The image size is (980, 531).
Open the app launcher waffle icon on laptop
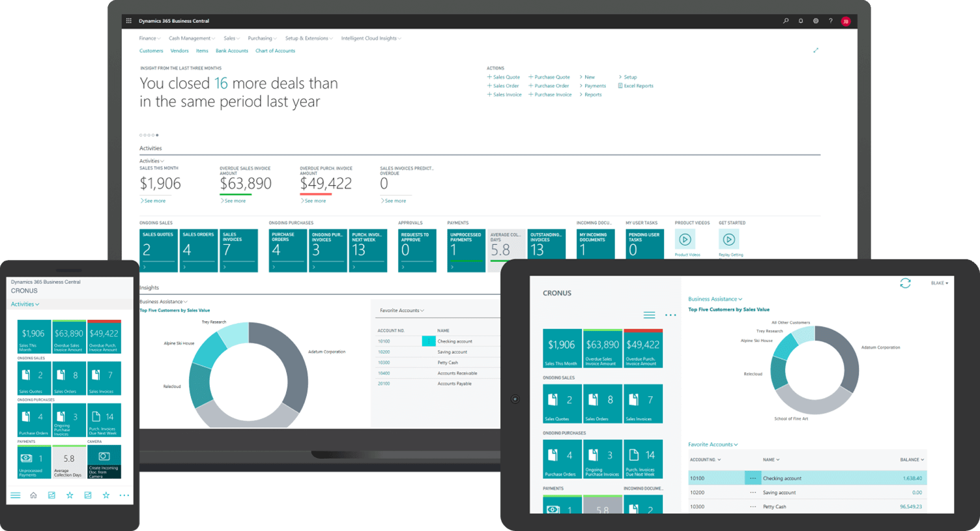pos(128,21)
